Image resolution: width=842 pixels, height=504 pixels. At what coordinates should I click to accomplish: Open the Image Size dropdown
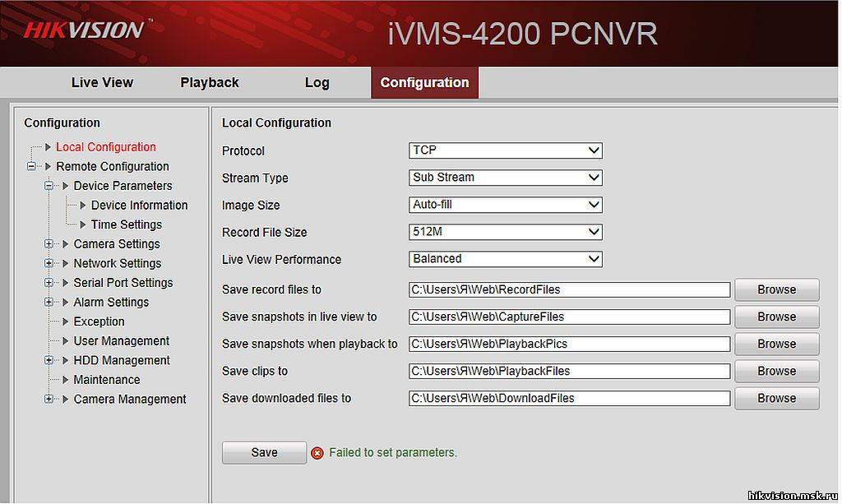tap(506, 205)
